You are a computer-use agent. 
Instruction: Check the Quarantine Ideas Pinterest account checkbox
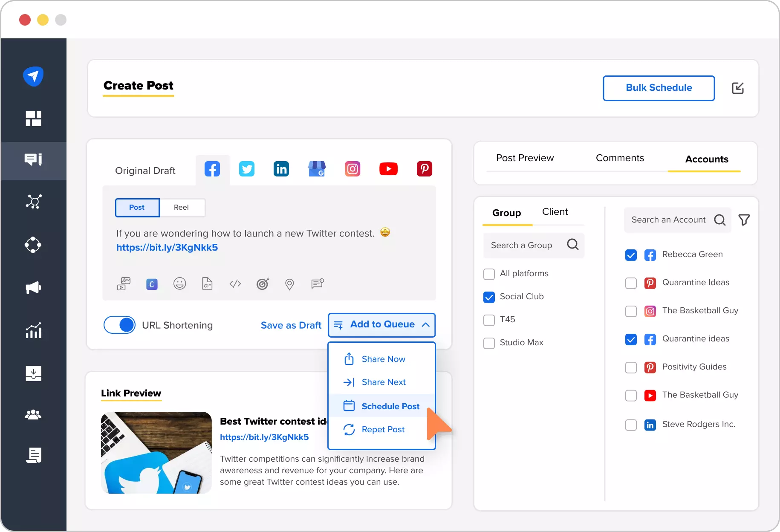[x=631, y=283]
